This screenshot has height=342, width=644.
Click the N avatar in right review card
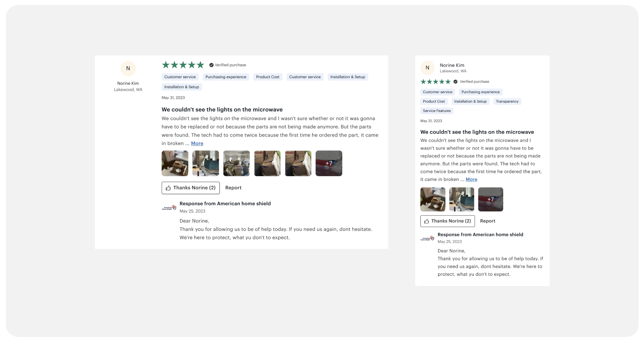(427, 68)
